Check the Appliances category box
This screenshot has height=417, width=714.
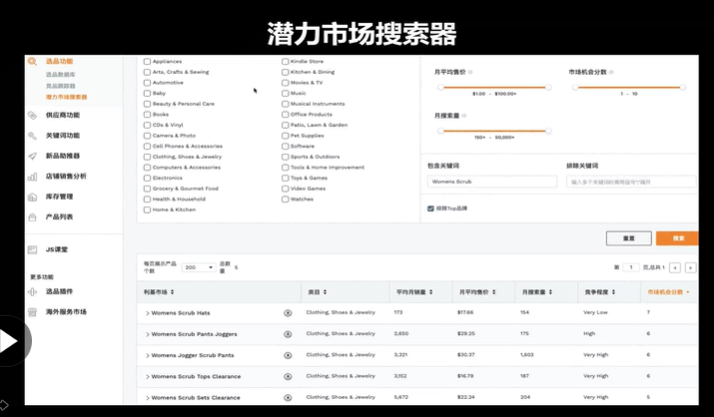[147, 61]
